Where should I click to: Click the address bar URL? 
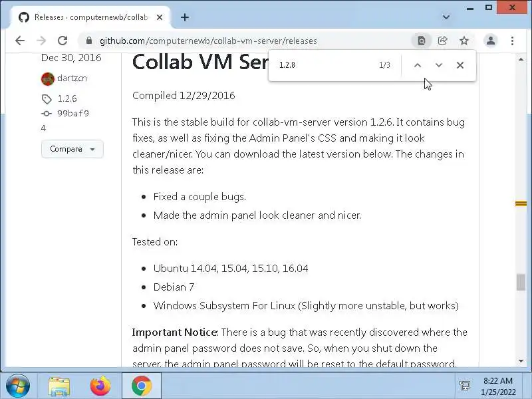[208, 41]
